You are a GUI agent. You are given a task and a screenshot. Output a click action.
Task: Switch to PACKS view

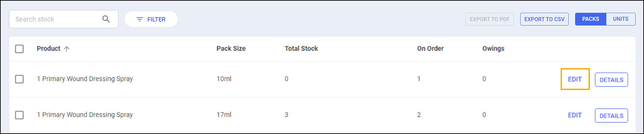(591, 19)
